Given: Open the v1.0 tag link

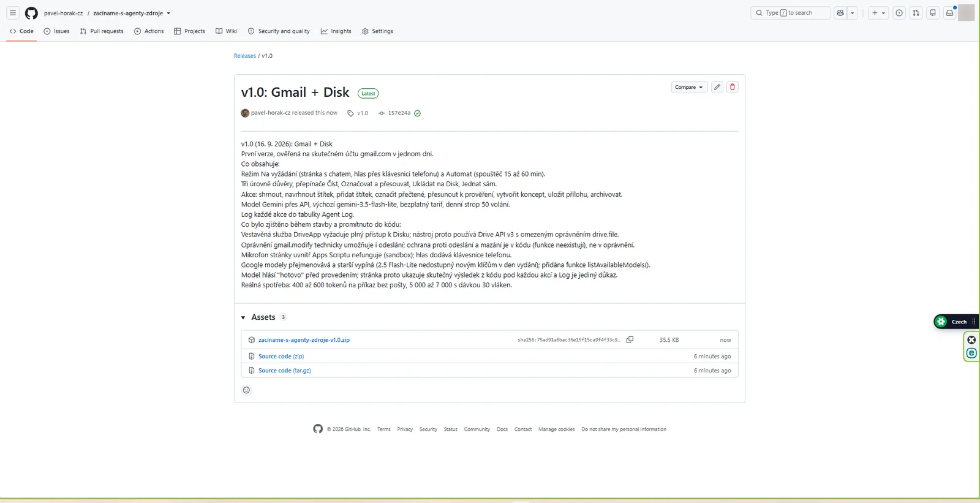Looking at the screenshot, I should pos(363,113).
